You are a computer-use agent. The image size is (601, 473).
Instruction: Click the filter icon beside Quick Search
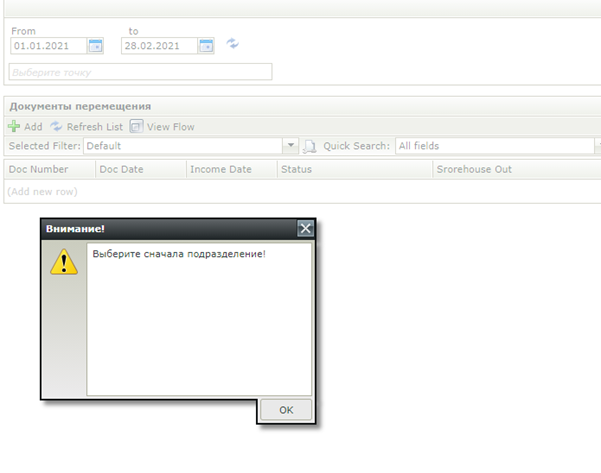pyautogui.click(x=309, y=146)
